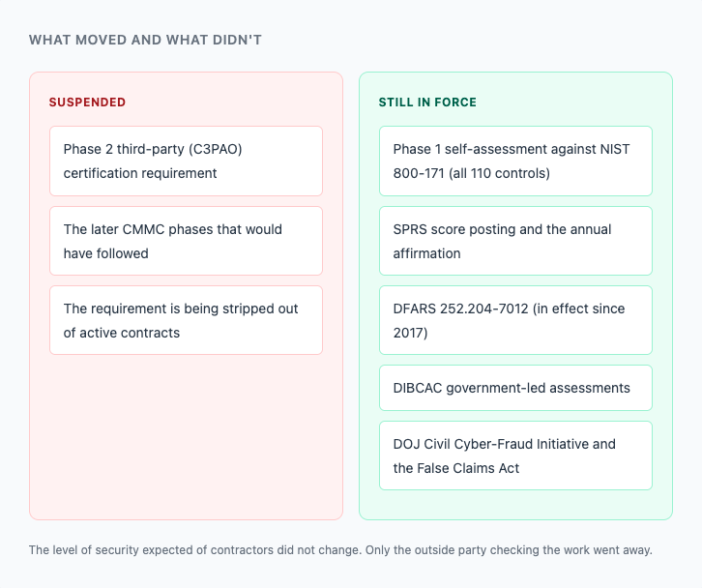Click the text 'the False Claims Act'
The image size is (702, 588).
[456, 468]
